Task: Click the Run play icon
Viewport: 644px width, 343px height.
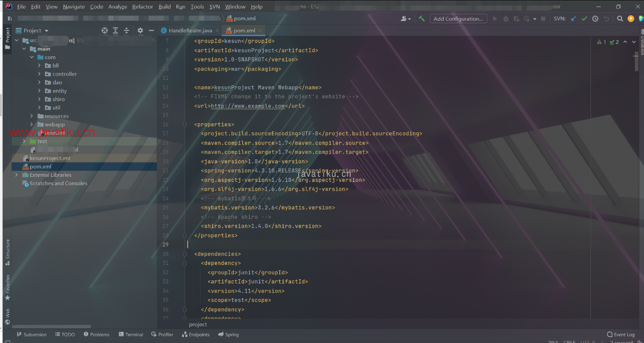Action: click(x=495, y=18)
